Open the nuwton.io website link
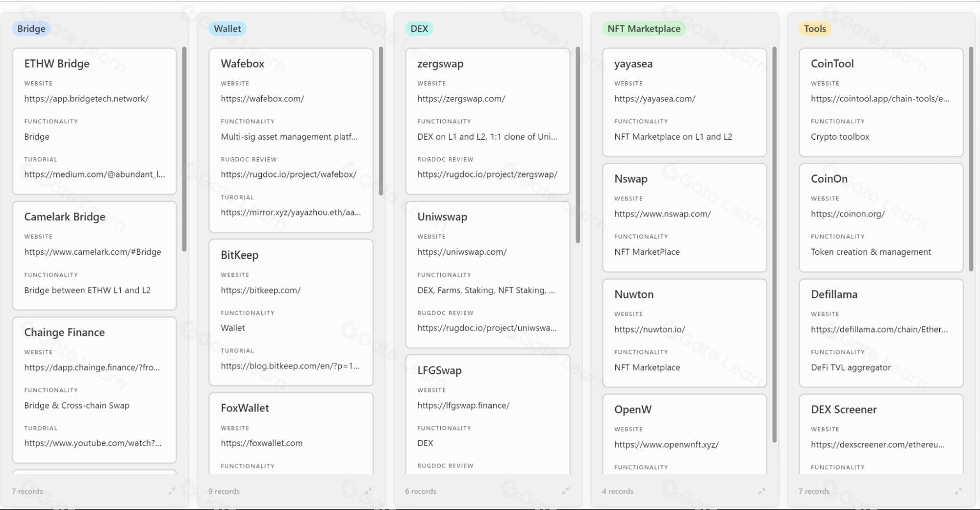The width and height of the screenshot is (980, 510). tap(650, 329)
